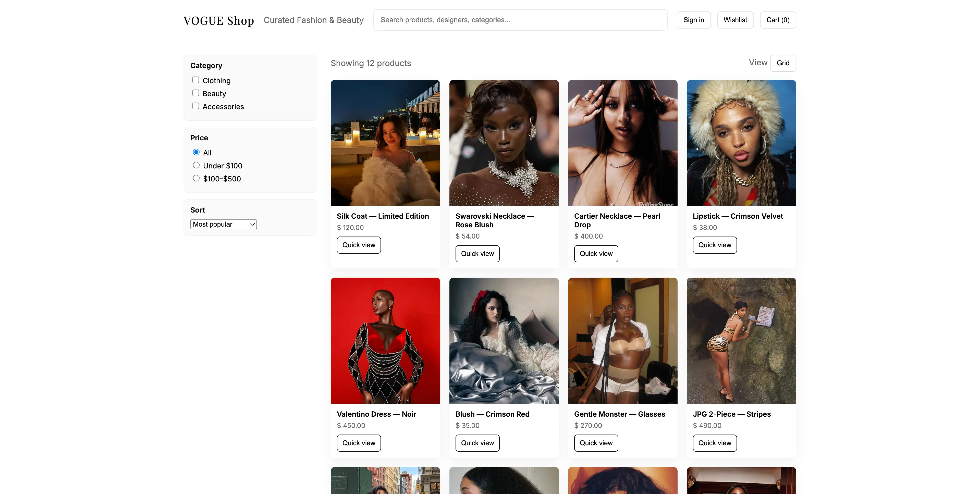The width and height of the screenshot is (980, 494).
Task: Choose All in the Price filter
Action: point(196,152)
